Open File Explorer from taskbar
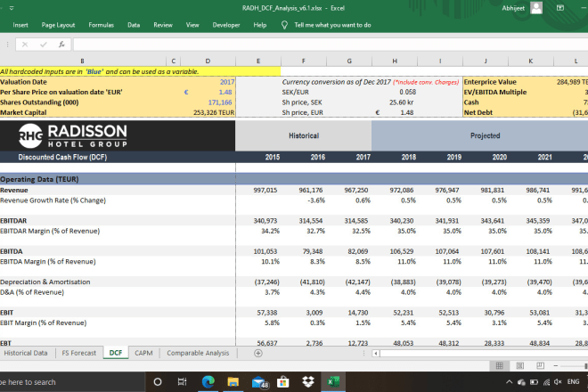This screenshot has width=588, height=392. pyautogui.click(x=233, y=382)
